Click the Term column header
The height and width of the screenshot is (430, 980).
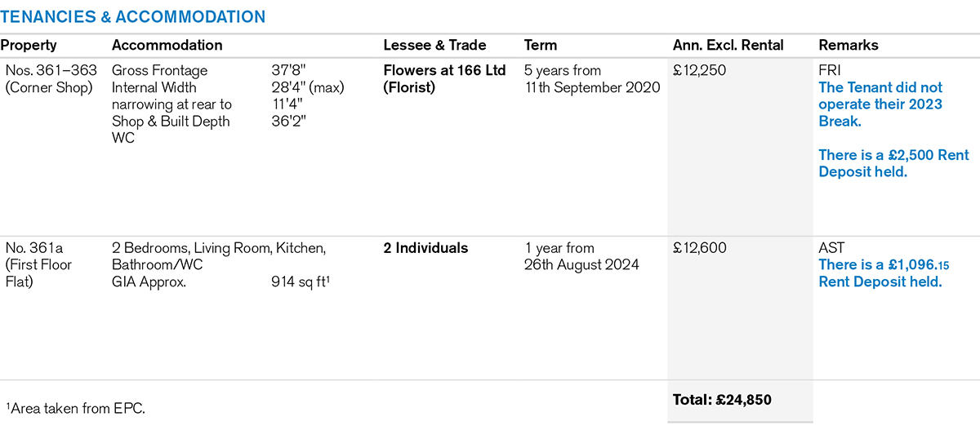coord(541,46)
